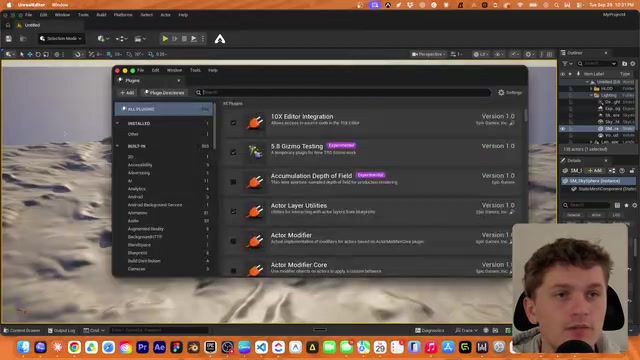Select the Accessibility plugin category
The image size is (640, 360).
(140, 165)
